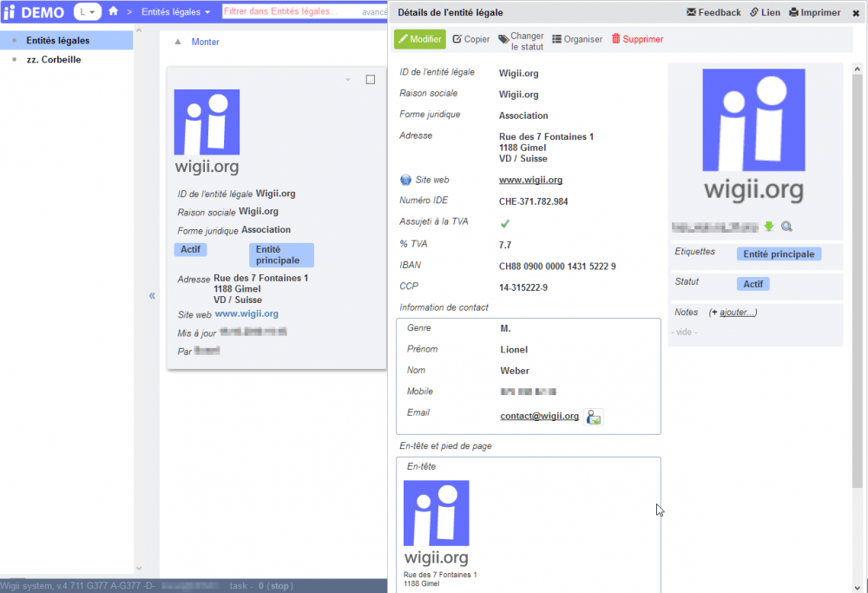Viewport: 868px width, 593px height.
Task: Click the header wigii.org logo in En-tête
Action: (437, 523)
